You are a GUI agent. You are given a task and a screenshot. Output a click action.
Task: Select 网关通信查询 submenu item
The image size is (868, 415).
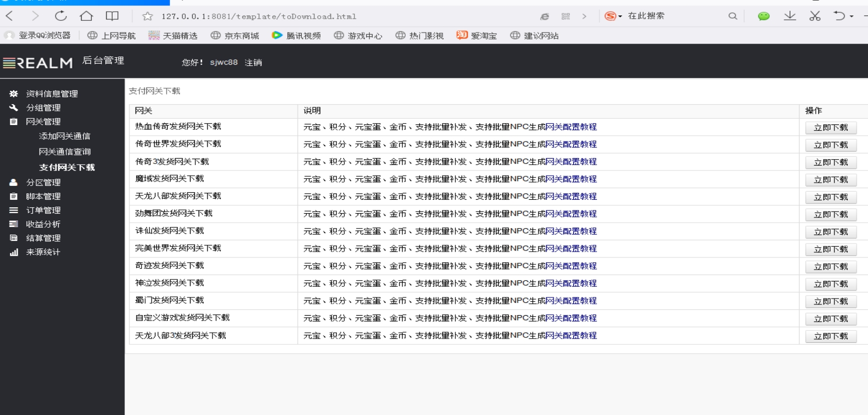pyautogui.click(x=65, y=152)
